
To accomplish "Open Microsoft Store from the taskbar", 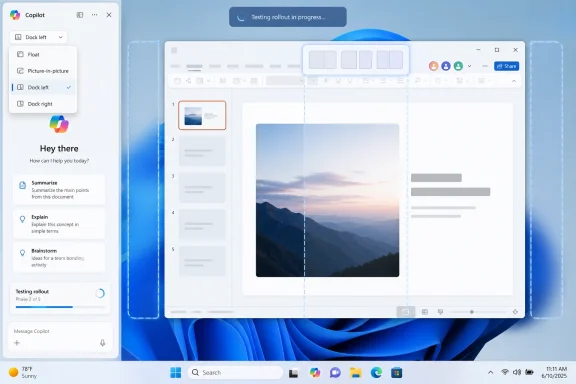I will [396, 373].
